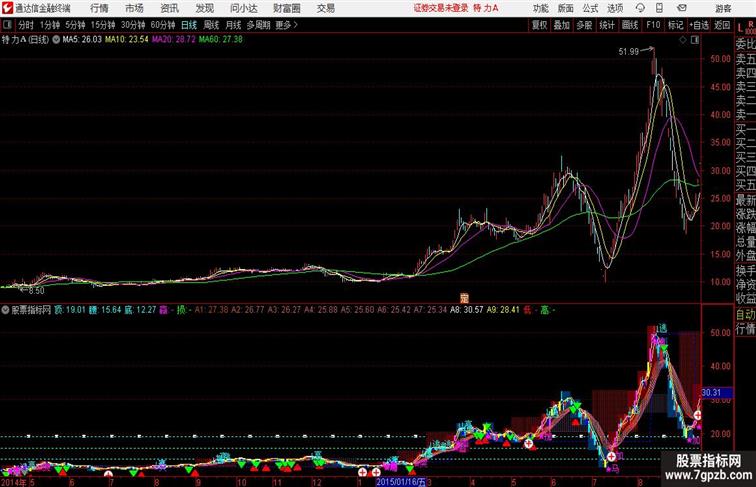Click the 行情 tab in side panel
Image resolution: width=756 pixels, height=487 pixels.
[x=745, y=329]
